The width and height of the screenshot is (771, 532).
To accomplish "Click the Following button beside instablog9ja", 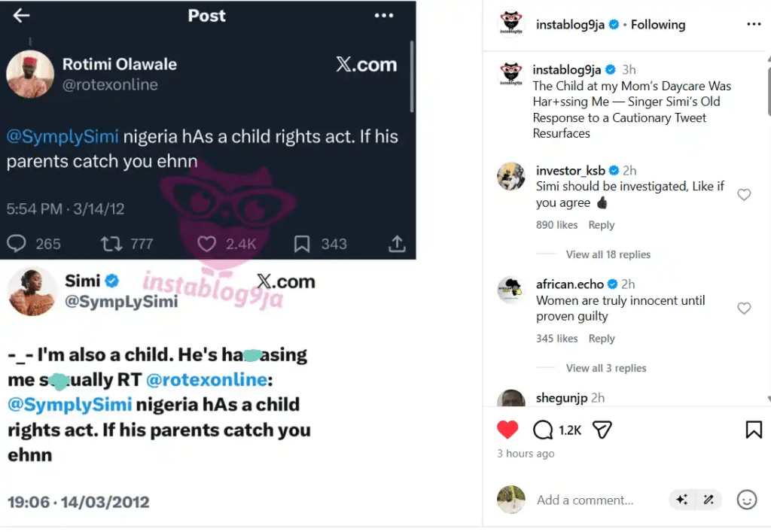I will (658, 25).
